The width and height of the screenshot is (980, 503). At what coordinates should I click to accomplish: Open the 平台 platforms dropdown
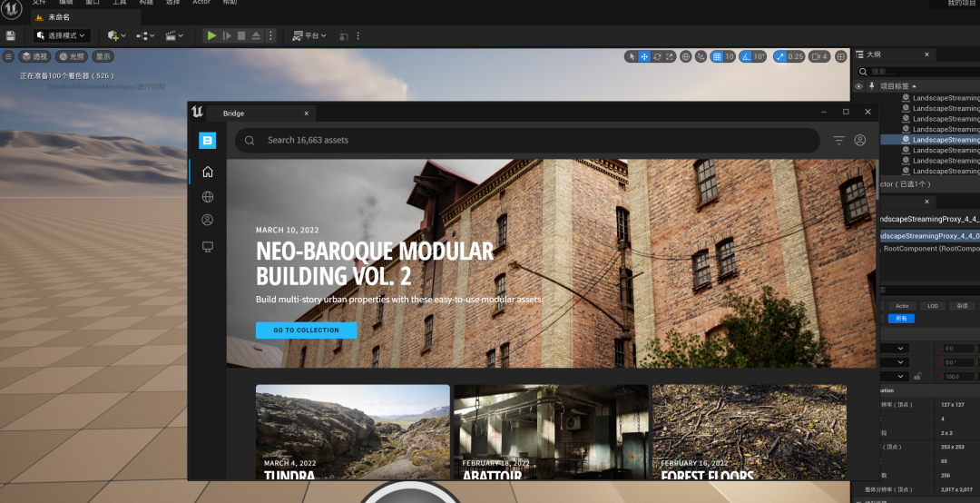pyautogui.click(x=309, y=35)
